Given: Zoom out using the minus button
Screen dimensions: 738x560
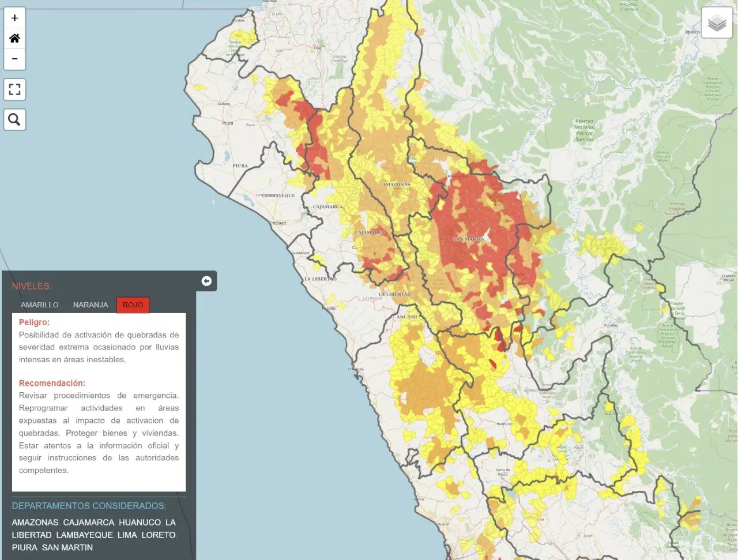Looking at the screenshot, I should [14, 59].
